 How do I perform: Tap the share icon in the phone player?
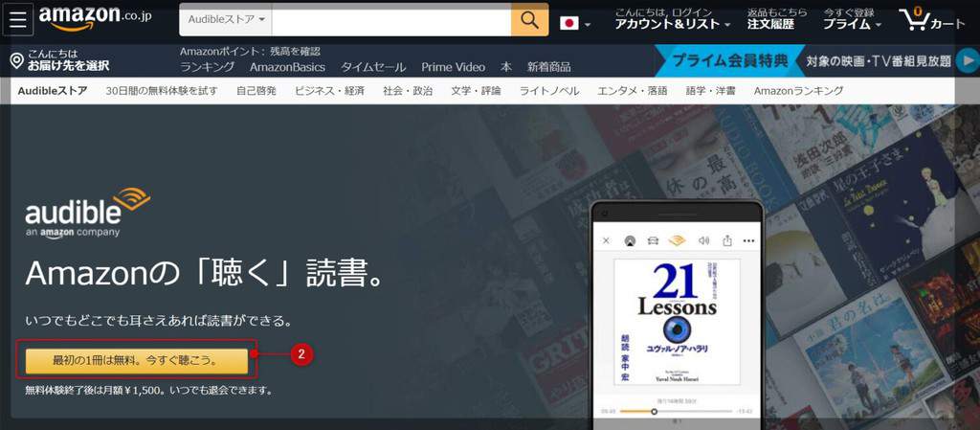click(x=727, y=240)
